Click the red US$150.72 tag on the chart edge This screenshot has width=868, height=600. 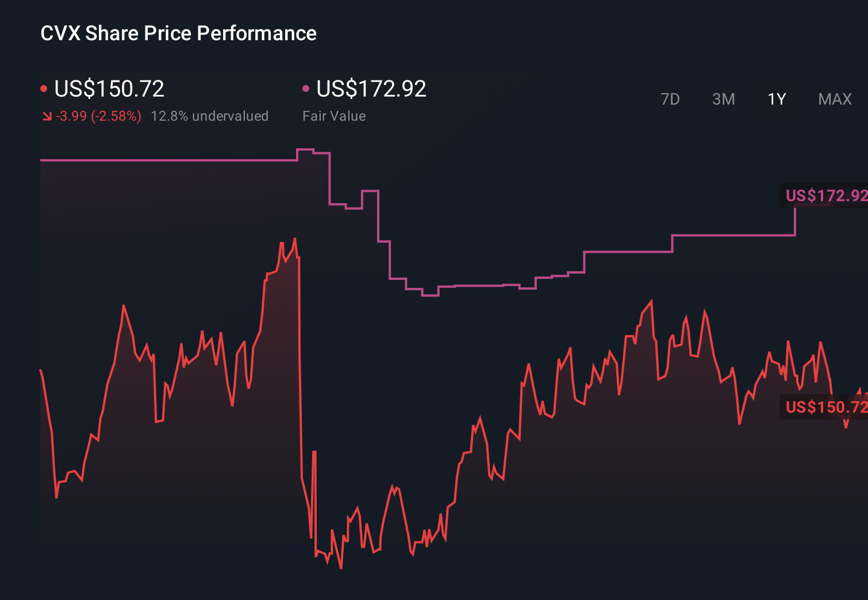point(825,407)
